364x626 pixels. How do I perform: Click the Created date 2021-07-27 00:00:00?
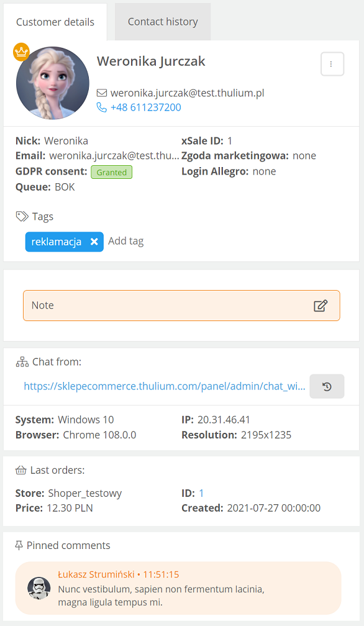274,508
